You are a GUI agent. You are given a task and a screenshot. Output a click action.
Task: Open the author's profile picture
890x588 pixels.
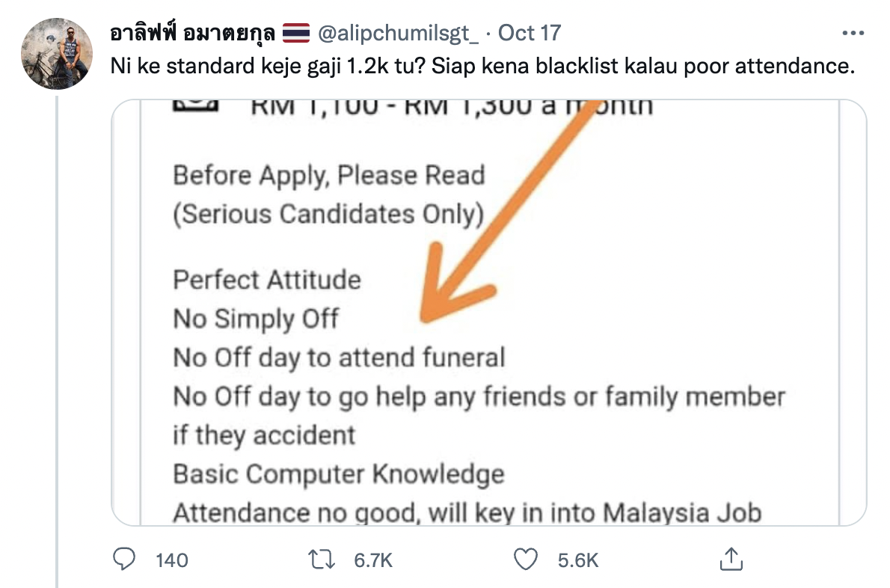click(57, 53)
